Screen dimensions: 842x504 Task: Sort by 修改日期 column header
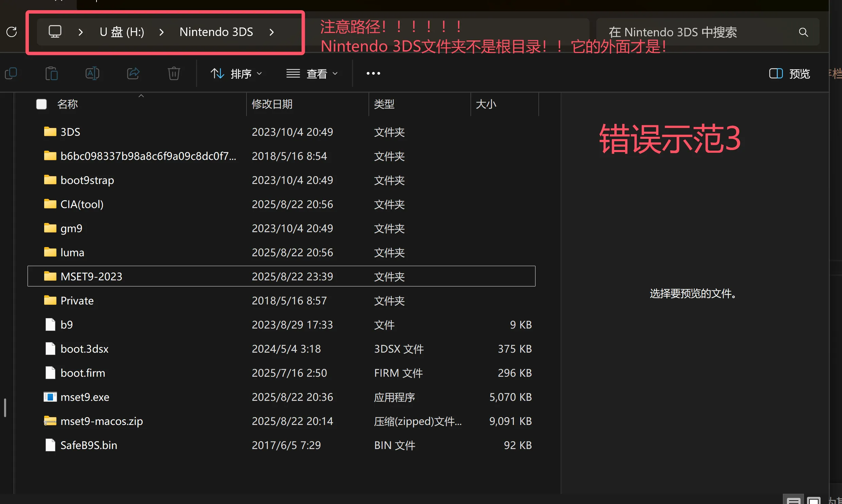(x=272, y=104)
